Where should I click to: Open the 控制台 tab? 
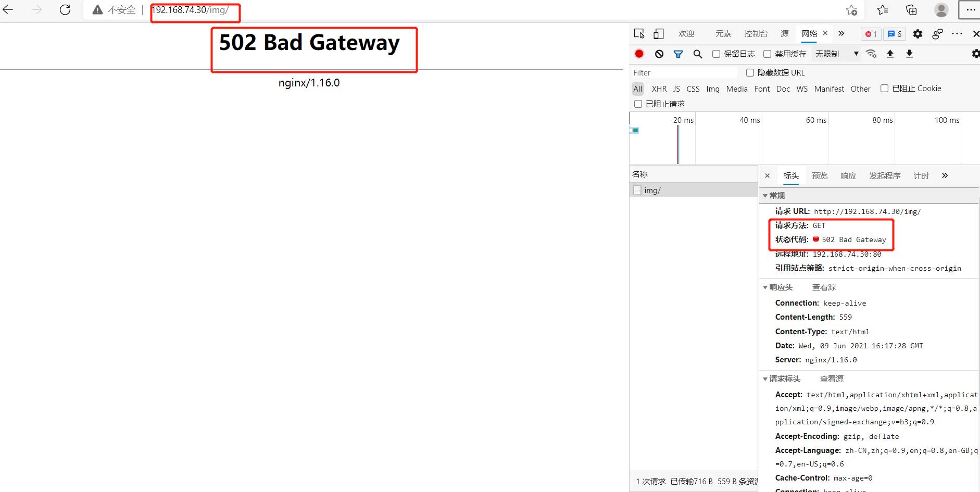pos(756,33)
